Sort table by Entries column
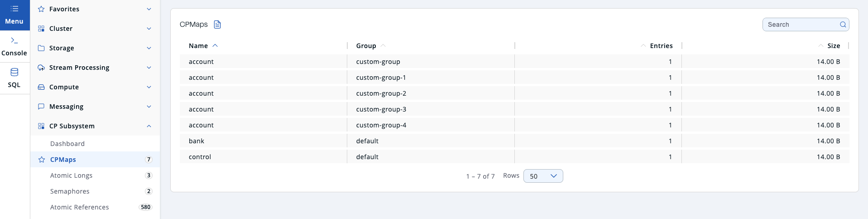Image resolution: width=868 pixels, height=219 pixels. pyautogui.click(x=661, y=46)
